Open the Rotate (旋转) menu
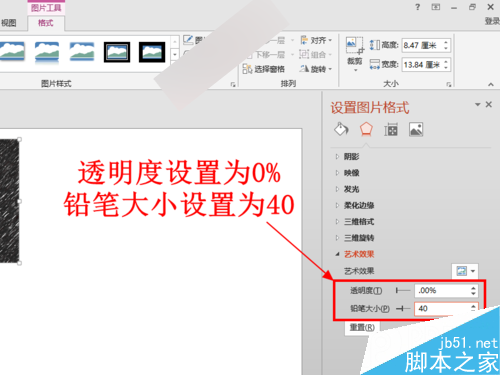Viewport: 500px width, 375px height. point(316,69)
